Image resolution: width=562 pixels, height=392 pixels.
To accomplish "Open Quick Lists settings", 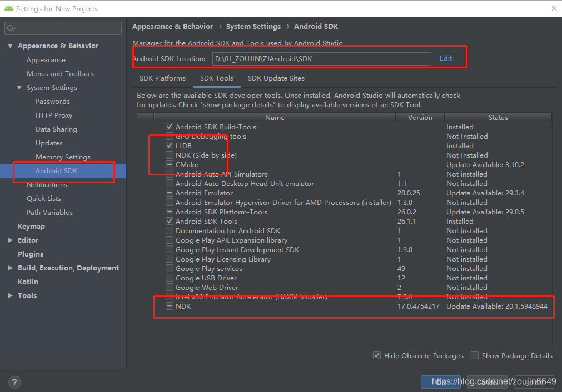I will pos(44,199).
